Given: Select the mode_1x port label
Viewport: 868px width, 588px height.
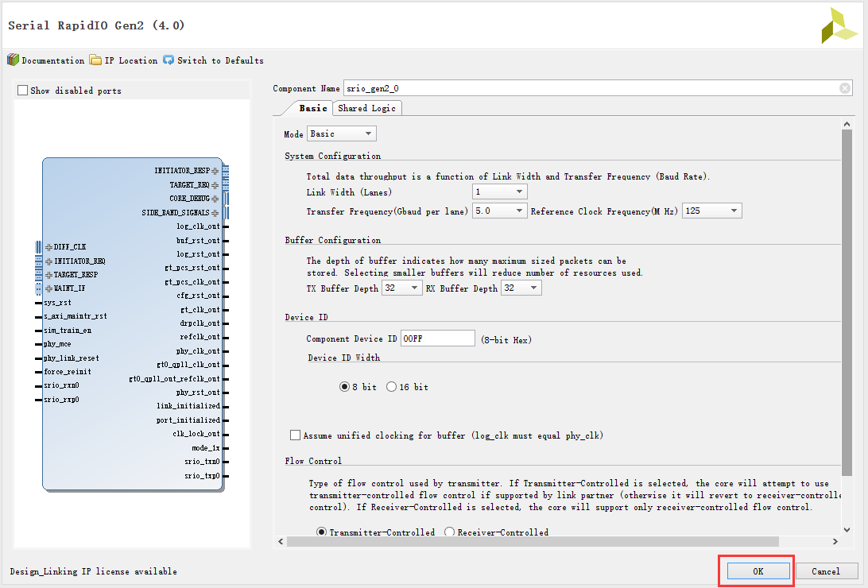Looking at the screenshot, I should coord(206,448).
